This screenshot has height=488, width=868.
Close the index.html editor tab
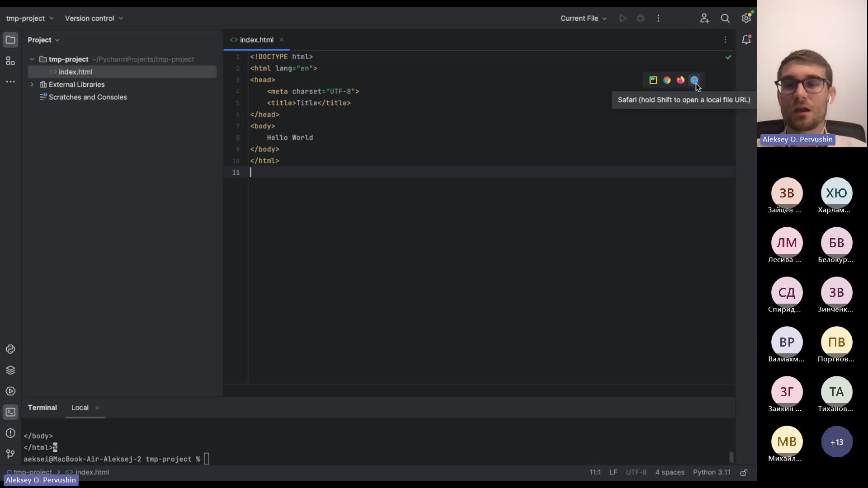[x=281, y=40]
